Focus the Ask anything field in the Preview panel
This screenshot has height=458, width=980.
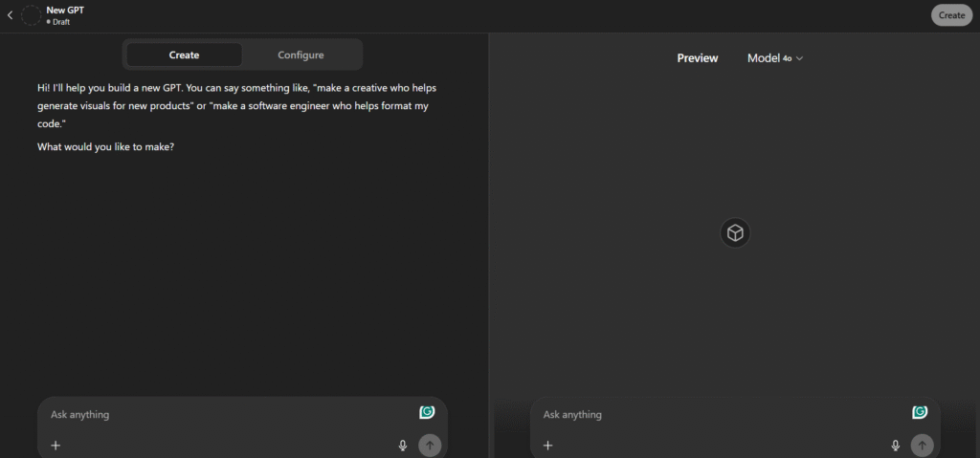click(x=713, y=415)
